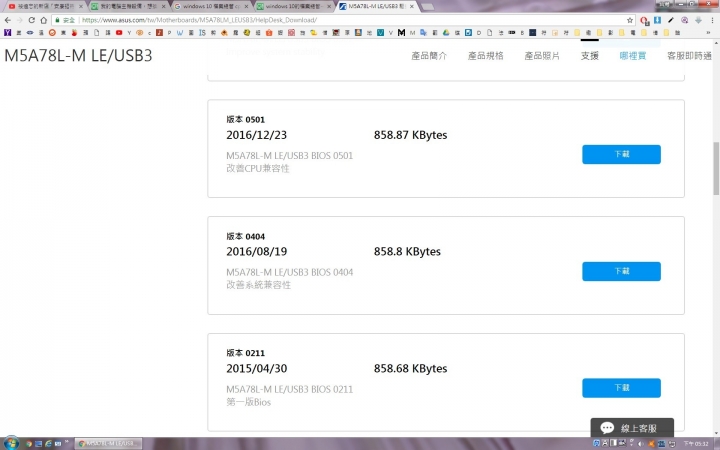720x450 pixels.
Task: Click the red circular extension icon
Action: [644, 20]
